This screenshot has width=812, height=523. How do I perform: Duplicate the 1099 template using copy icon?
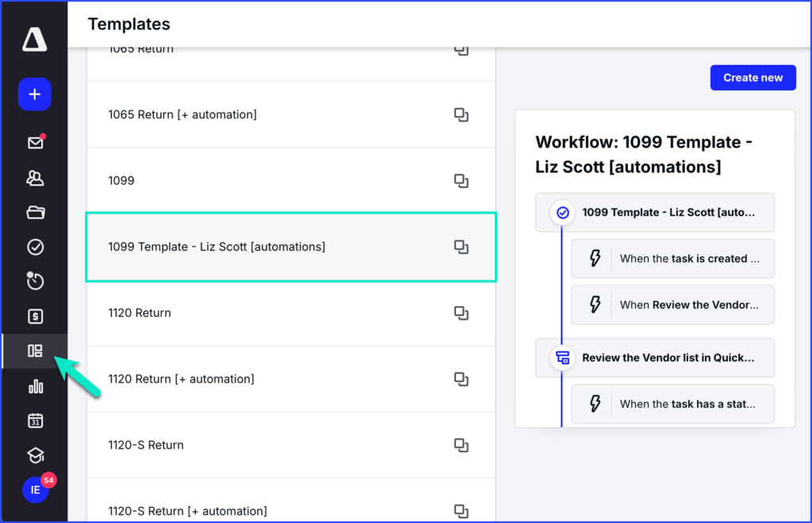click(461, 181)
